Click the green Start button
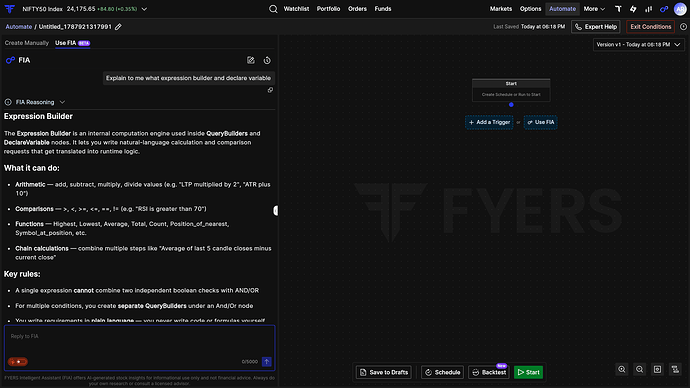690x388 pixels. point(528,372)
